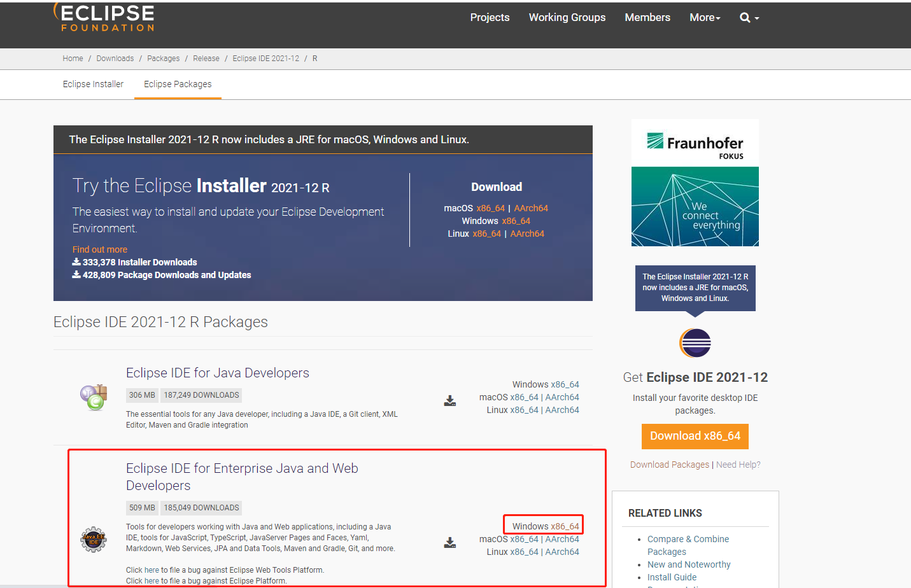Image resolution: width=911 pixels, height=588 pixels.
Task: Go to Packages breadcrumb
Action: pyautogui.click(x=164, y=59)
